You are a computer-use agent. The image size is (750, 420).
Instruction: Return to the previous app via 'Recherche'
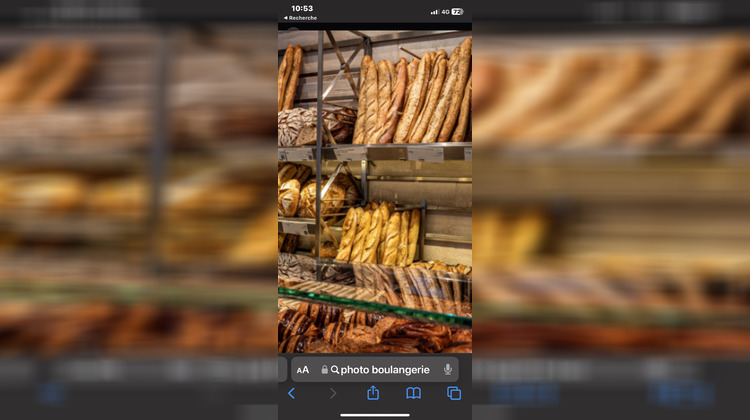pos(300,18)
